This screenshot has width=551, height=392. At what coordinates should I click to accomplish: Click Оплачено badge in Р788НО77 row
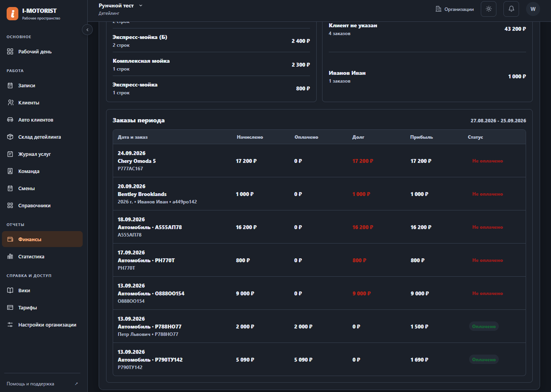[x=484, y=327]
